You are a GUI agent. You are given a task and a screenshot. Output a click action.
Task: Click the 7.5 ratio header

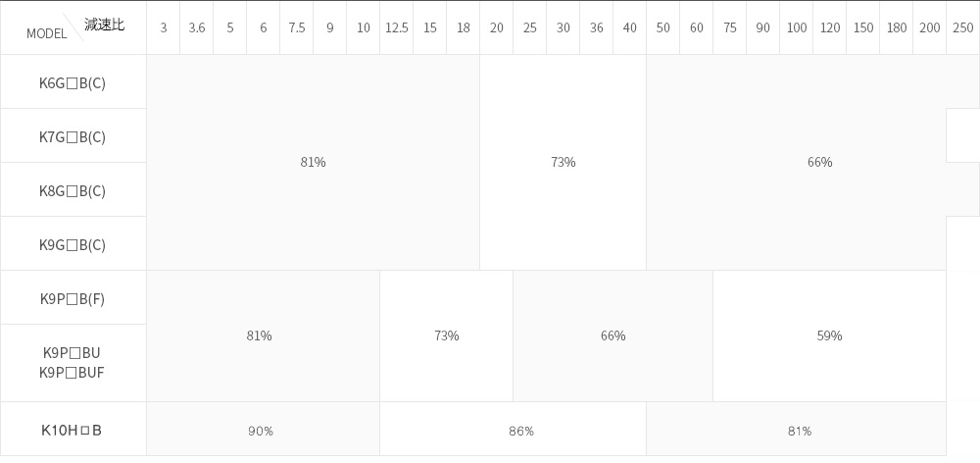[x=297, y=27]
